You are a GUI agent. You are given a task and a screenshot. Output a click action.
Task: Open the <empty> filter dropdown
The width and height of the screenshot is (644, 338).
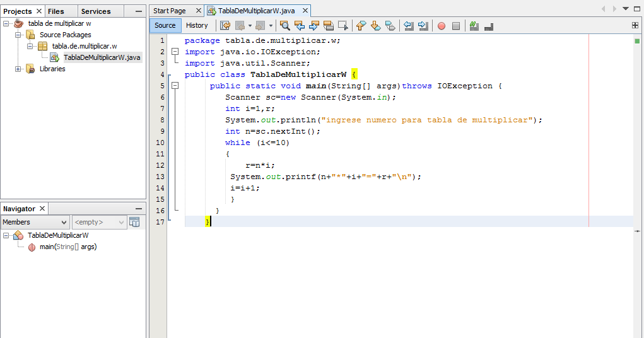[x=99, y=222]
